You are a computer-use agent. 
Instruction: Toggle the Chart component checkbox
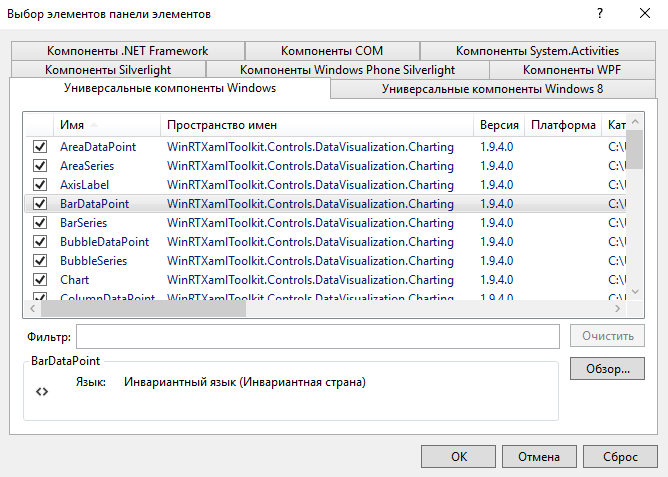(41, 280)
